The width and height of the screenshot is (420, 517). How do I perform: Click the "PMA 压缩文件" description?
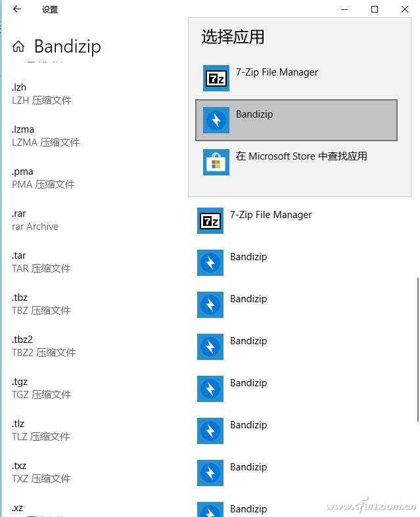(43, 185)
